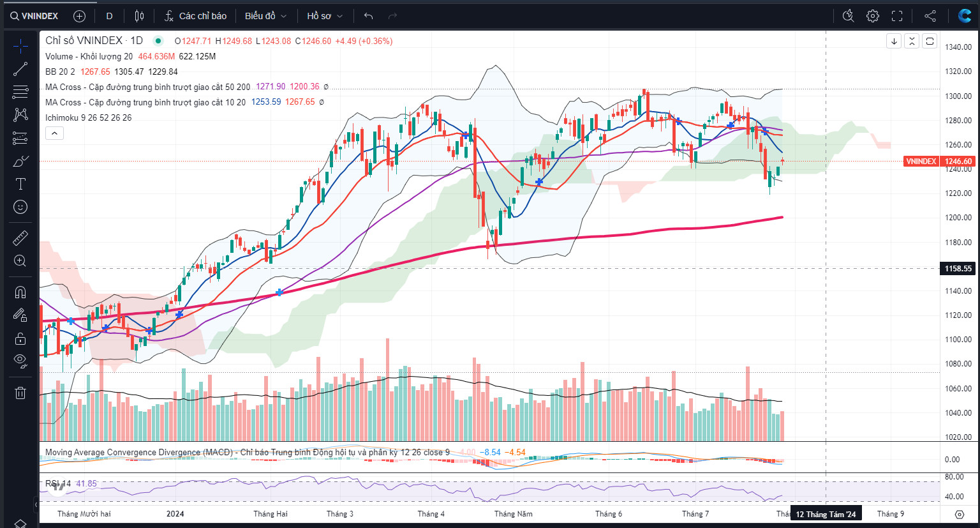Expand the Biểu đồ dropdown

pyautogui.click(x=265, y=16)
